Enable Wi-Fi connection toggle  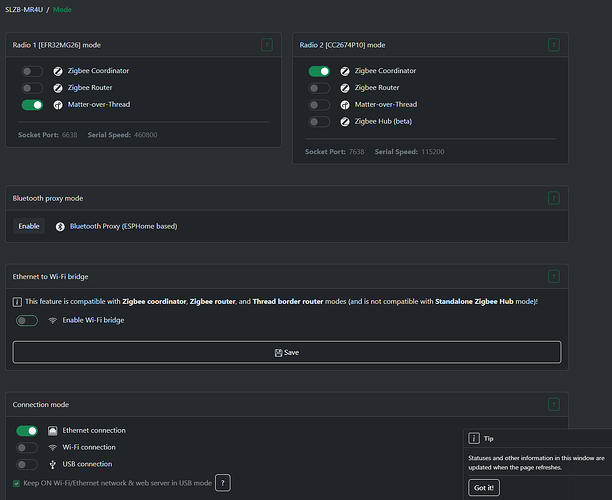[x=27, y=447]
